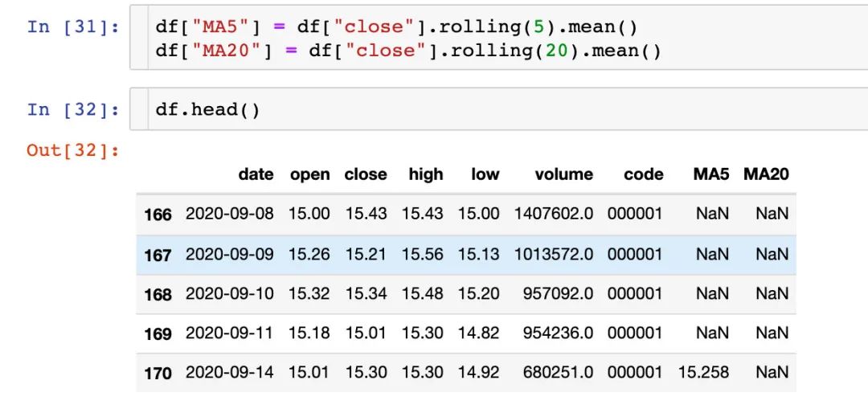Click the MA20 column header

[766, 174]
